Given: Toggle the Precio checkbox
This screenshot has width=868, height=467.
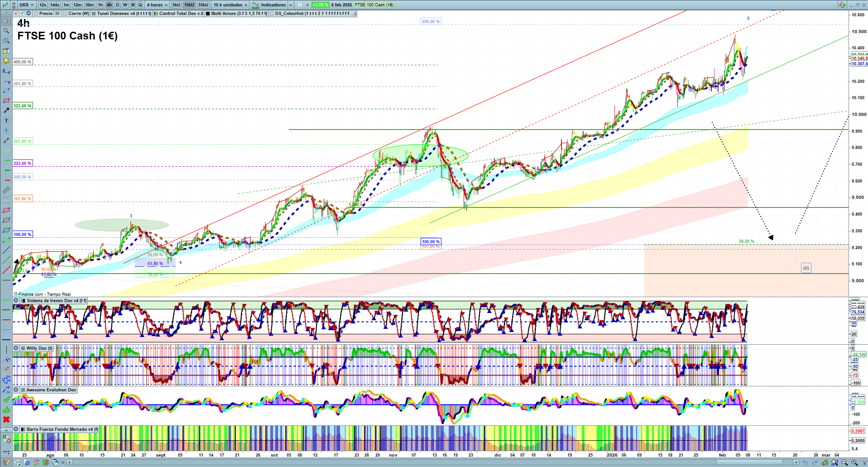Looking at the screenshot, I should 36,14.
